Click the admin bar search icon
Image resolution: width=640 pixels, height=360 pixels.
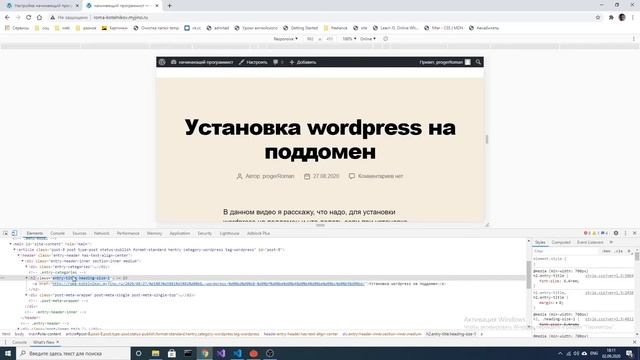(478, 62)
